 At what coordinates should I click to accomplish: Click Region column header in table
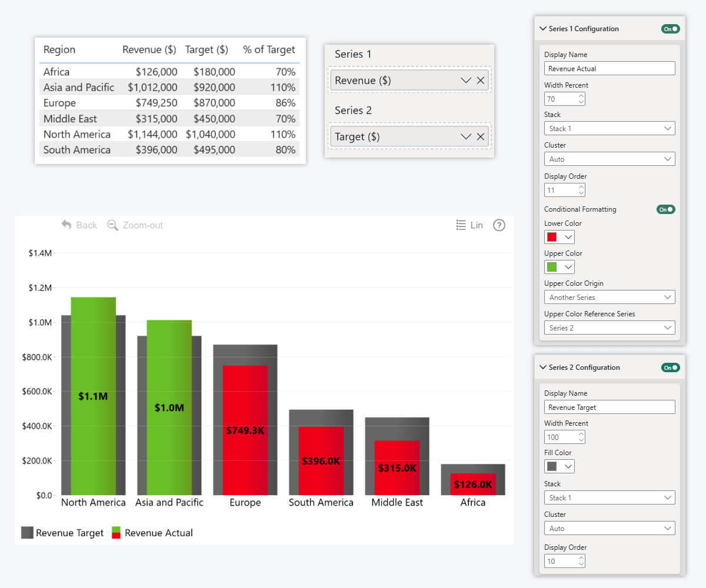(x=59, y=50)
